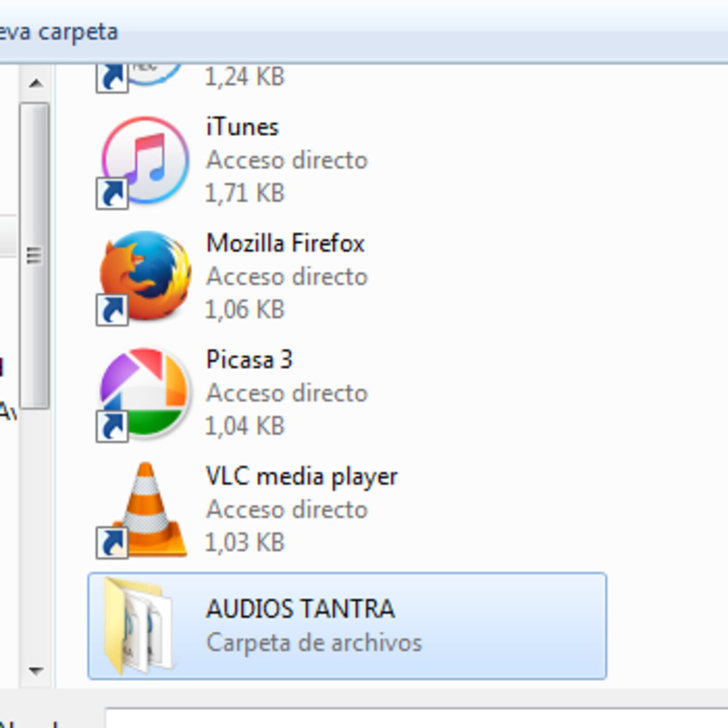Click the scrollbar down arrow
Image resolution: width=728 pixels, height=728 pixels.
[35, 671]
